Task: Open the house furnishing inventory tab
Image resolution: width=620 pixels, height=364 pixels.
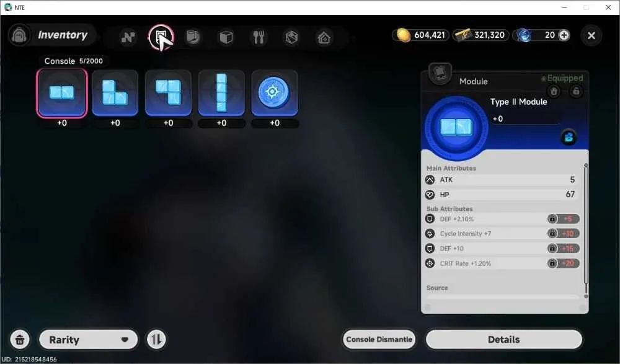Action: [x=324, y=37]
